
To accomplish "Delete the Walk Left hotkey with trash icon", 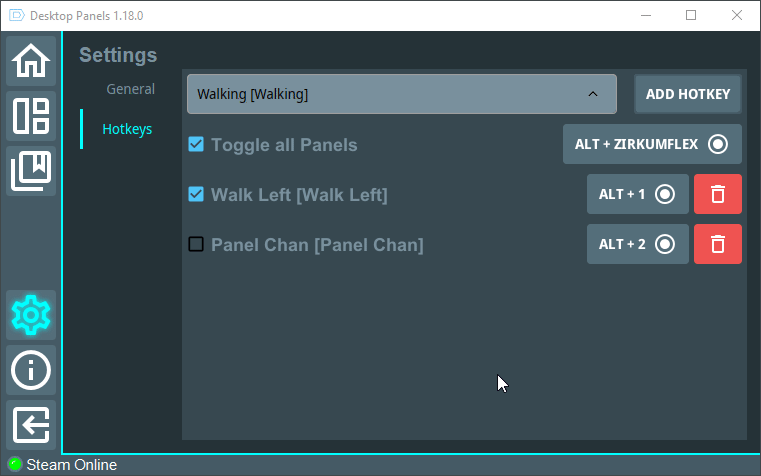I will click(x=718, y=194).
